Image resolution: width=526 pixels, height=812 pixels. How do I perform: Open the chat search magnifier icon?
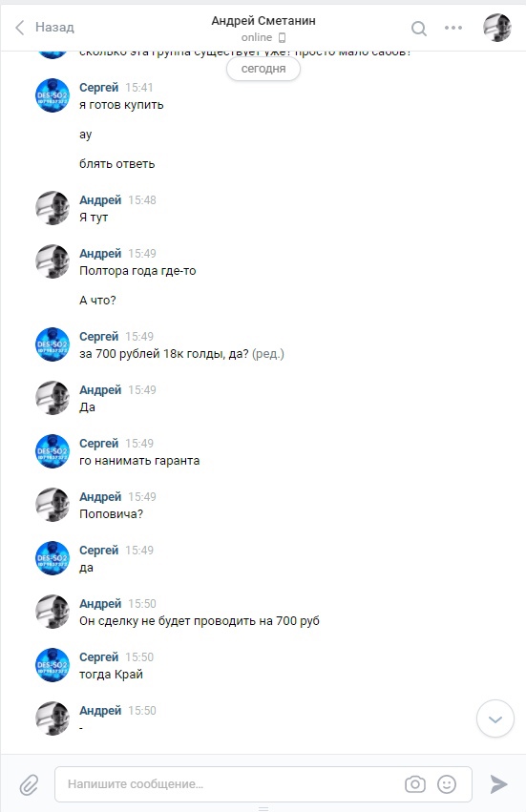(x=419, y=28)
